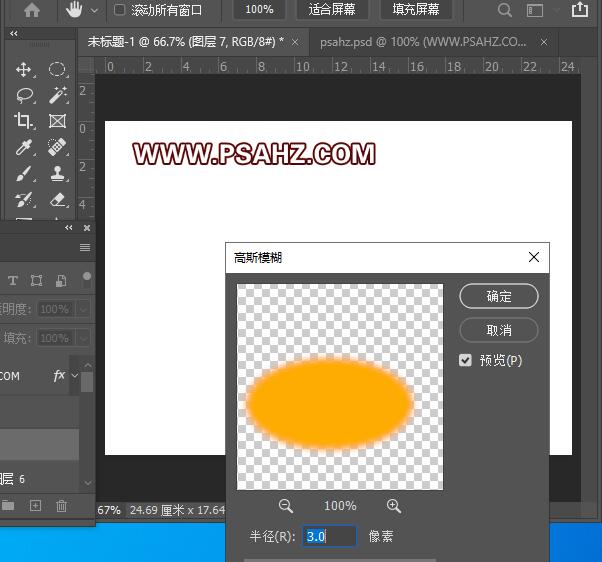Select the Frame tool
This screenshot has height=562, width=602.
pos(58,121)
